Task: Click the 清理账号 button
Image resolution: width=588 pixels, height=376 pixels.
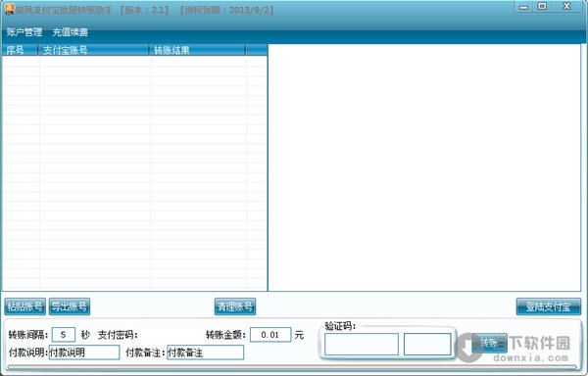Action: 235,306
